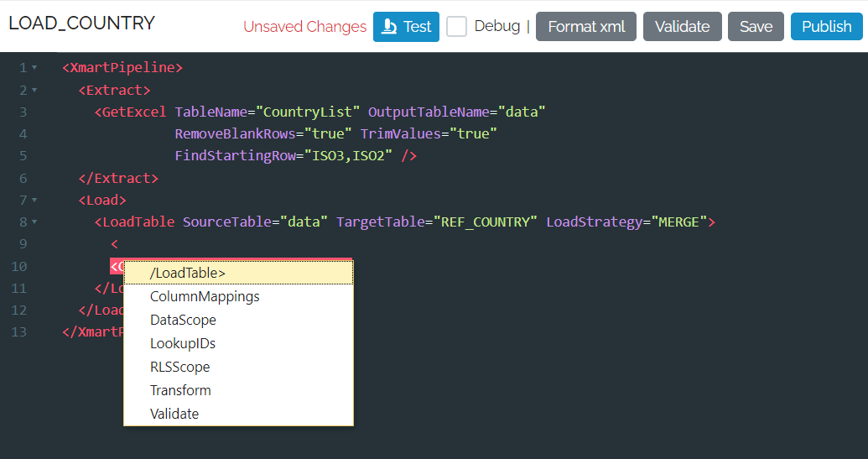Image resolution: width=868 pixels, height=459 pixels.
Task: Select /LoadTable> autocomplete suggestion
Action: 238,273
